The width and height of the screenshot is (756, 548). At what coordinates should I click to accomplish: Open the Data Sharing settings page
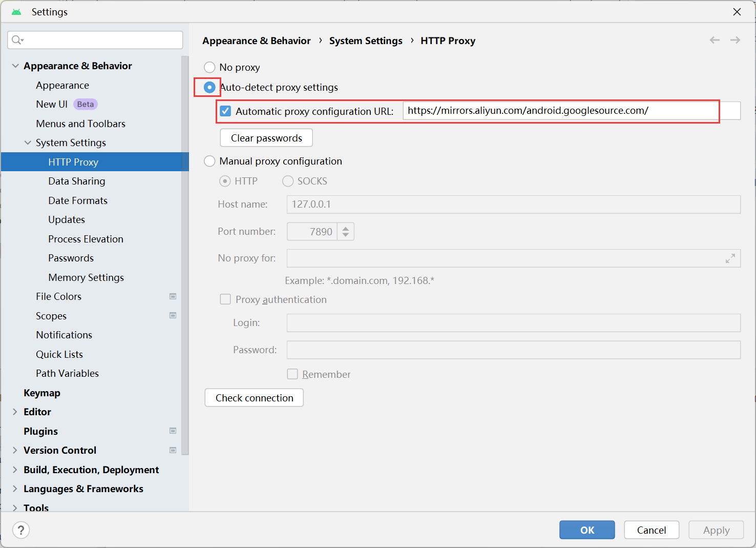pos(77,181)
